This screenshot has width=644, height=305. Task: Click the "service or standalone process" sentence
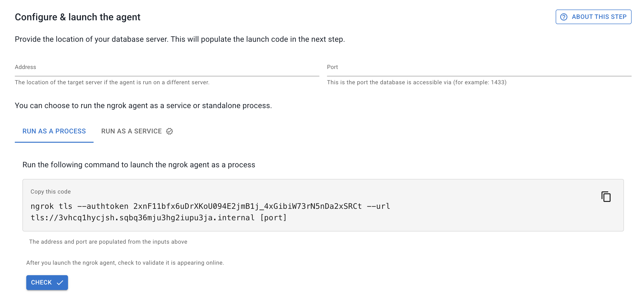tap(143, 105)
